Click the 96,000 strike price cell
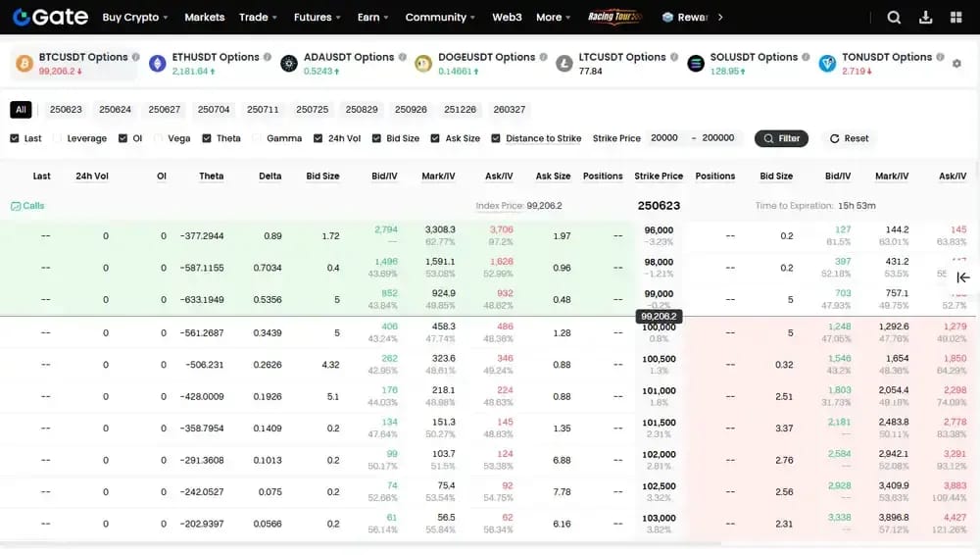This screenshot has height=555, width=980. click(x=659, y=236)
